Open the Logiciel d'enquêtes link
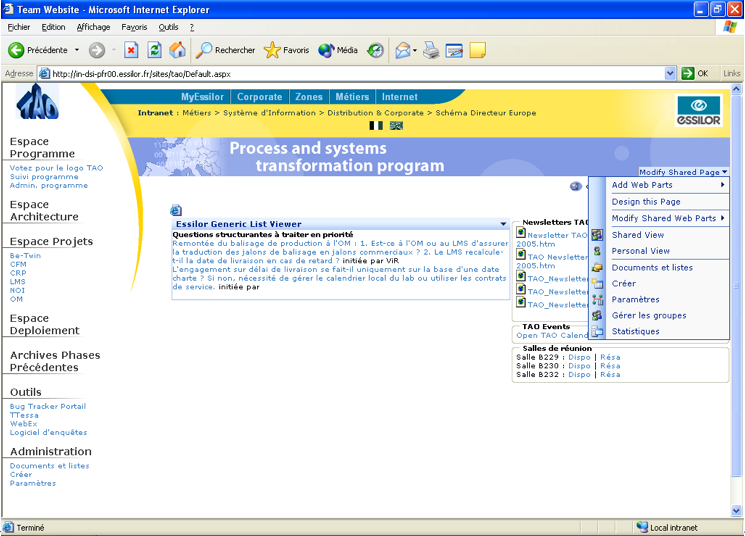This screenshot has height=536, width=745. 48,432
